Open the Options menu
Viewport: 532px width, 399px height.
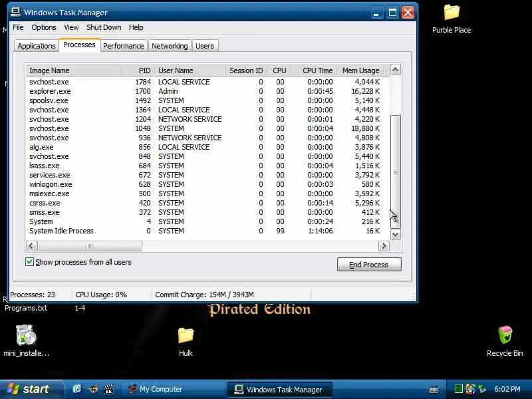44,27
